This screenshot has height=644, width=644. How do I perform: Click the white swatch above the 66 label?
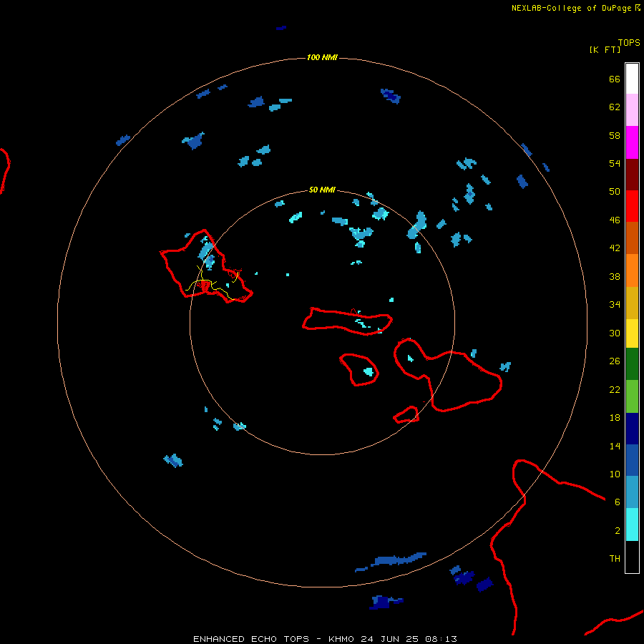632,79
